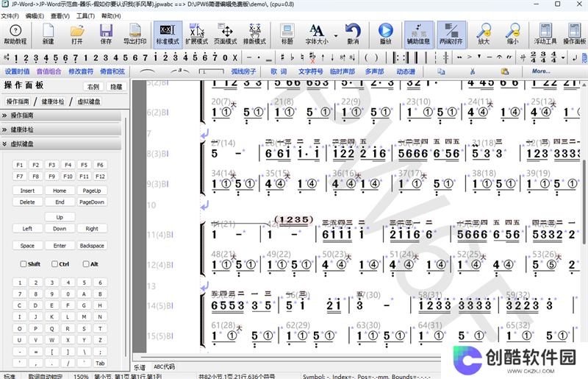Undo with the 撤消 icon
Screen dimensions: 588x379
(x=353, y=34)
